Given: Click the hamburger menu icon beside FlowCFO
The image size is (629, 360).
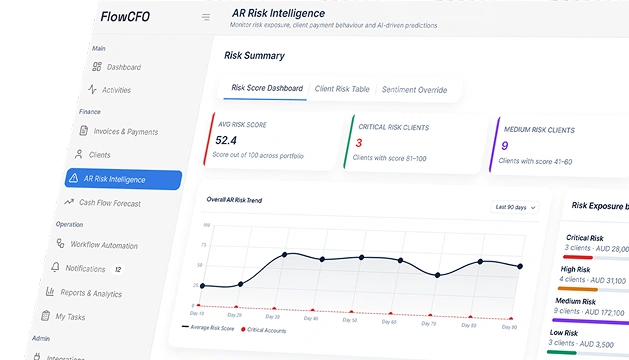Looking at the screenshot, I should [206, 17].
